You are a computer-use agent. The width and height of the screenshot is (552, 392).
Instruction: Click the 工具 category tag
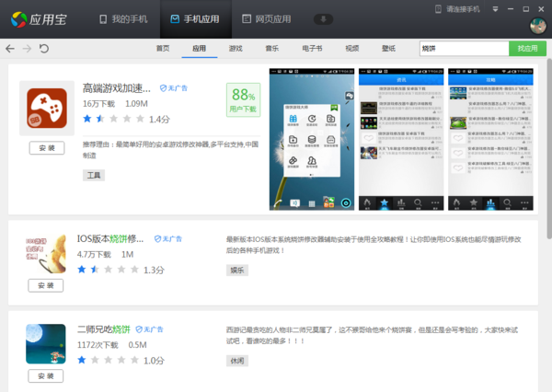pos(94,175)
